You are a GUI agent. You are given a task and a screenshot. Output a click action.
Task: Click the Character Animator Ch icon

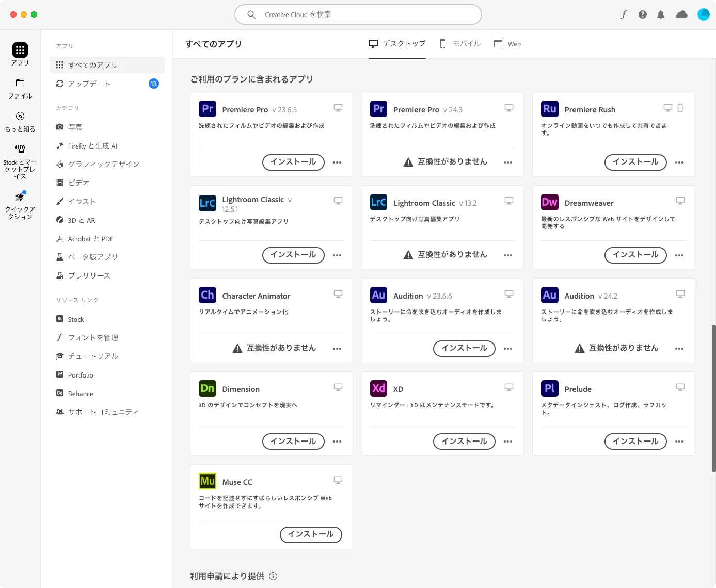[x=208, y=295]
